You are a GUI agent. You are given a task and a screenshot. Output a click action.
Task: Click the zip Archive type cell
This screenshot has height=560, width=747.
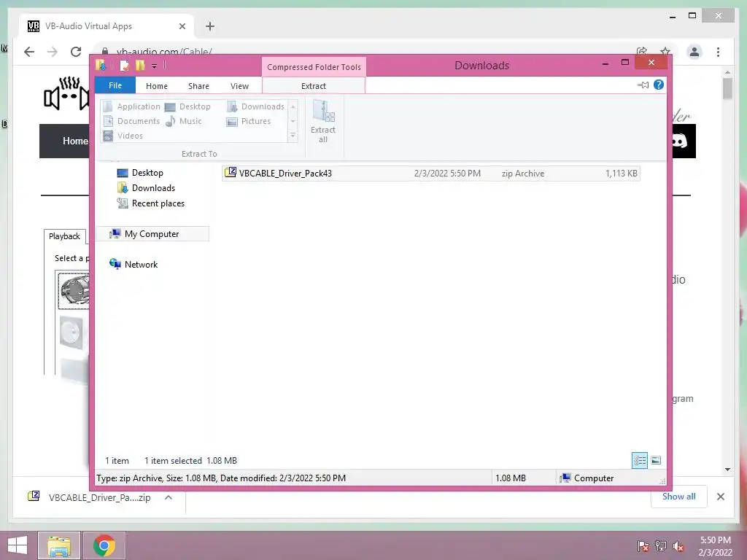point(523,174)
